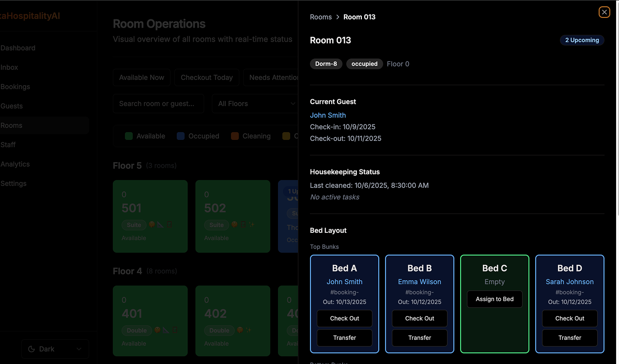Click the breadcrumb chevron before Room 013
The width and height of the screenshot is (619, 364).
click(x=338, y=17)
